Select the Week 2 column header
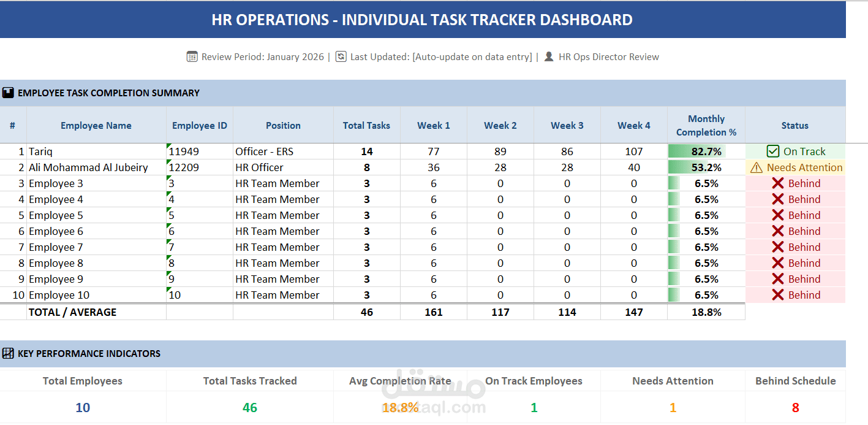 (500, 125)
